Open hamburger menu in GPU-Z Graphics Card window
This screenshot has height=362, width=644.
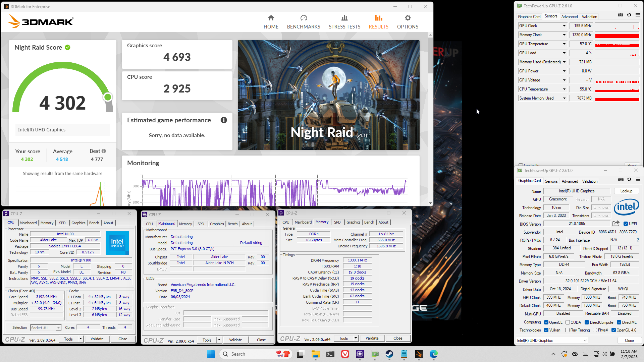(x=638, y=180)
